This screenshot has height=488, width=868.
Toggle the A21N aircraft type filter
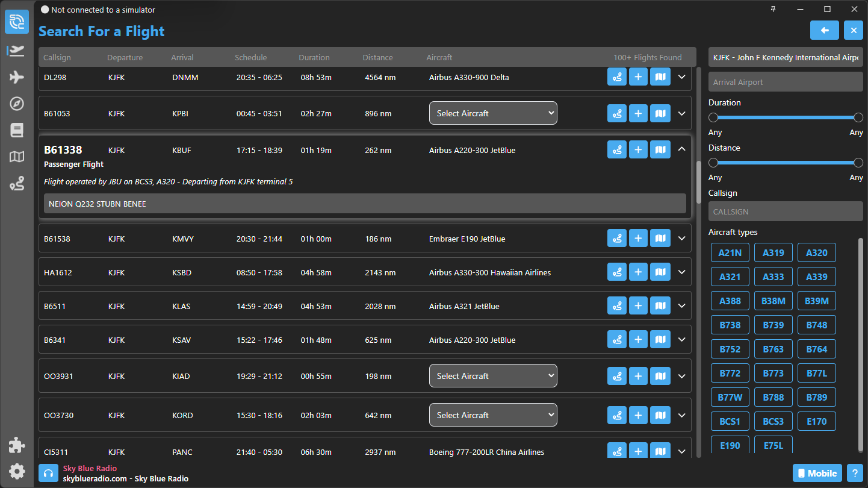click(730, 253)
